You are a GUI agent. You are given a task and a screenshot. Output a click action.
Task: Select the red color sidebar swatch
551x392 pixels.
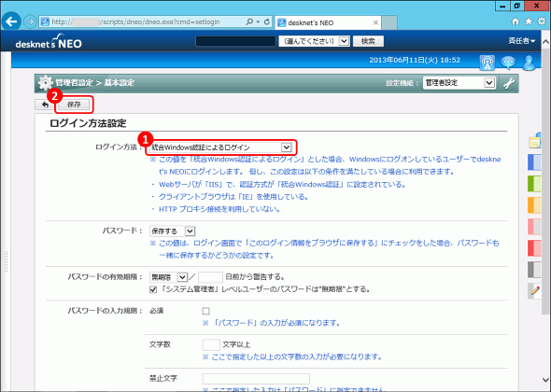click(x=534, y=248)
